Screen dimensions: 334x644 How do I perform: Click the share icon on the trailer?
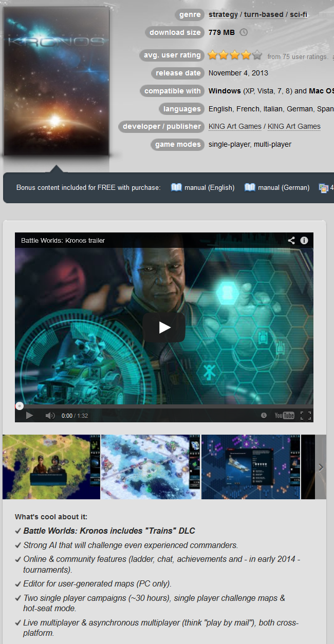[x=291, y=240]
